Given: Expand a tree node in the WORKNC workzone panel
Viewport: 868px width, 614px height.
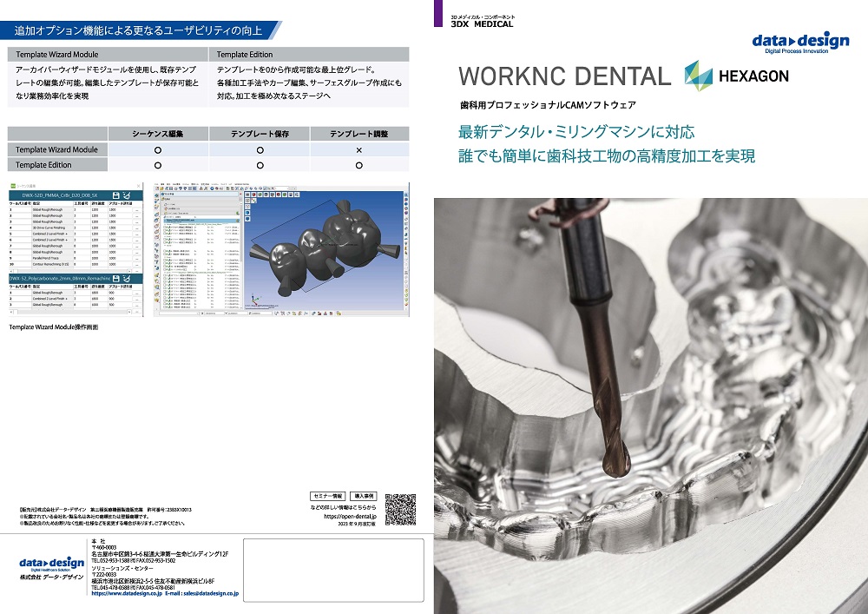Looking at the screenshot, I should pos(162,218).
